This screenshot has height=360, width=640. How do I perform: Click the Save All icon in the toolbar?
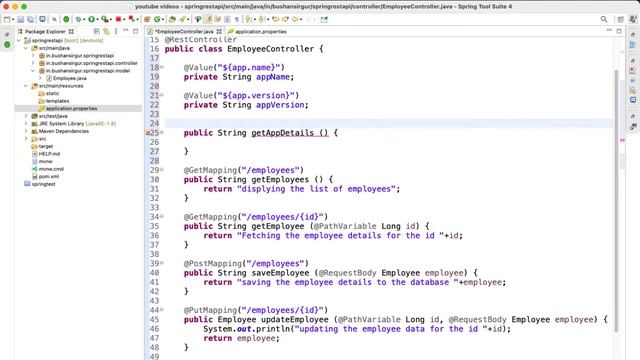(x=30, y=19)
